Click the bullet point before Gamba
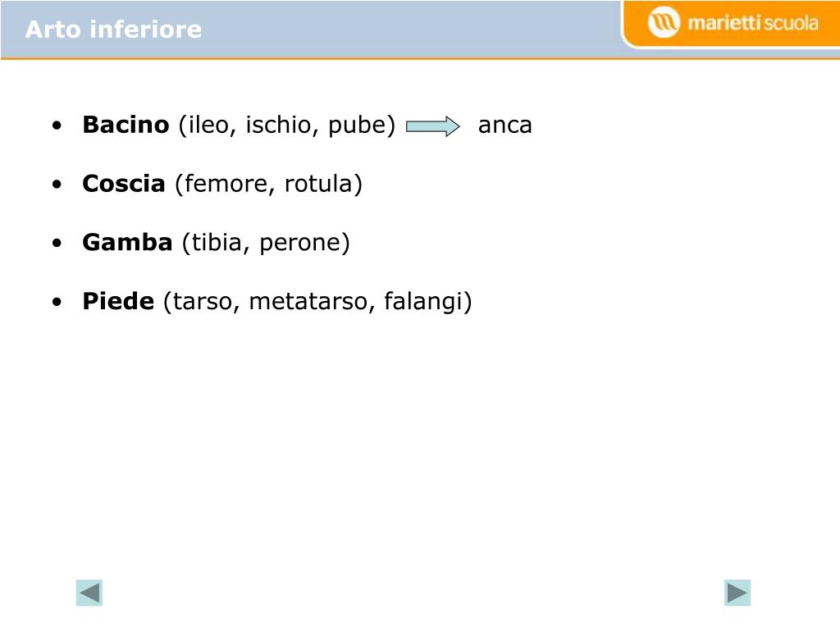Image resolution: width=840 pixels, height=630 pixels. (x=57, y=243)
